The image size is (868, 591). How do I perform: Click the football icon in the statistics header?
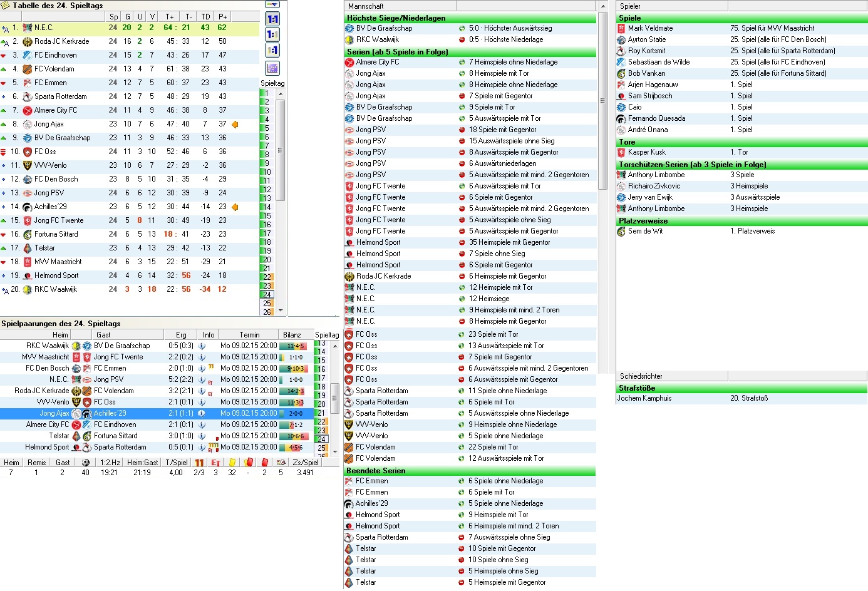click(x=86, y=463)
